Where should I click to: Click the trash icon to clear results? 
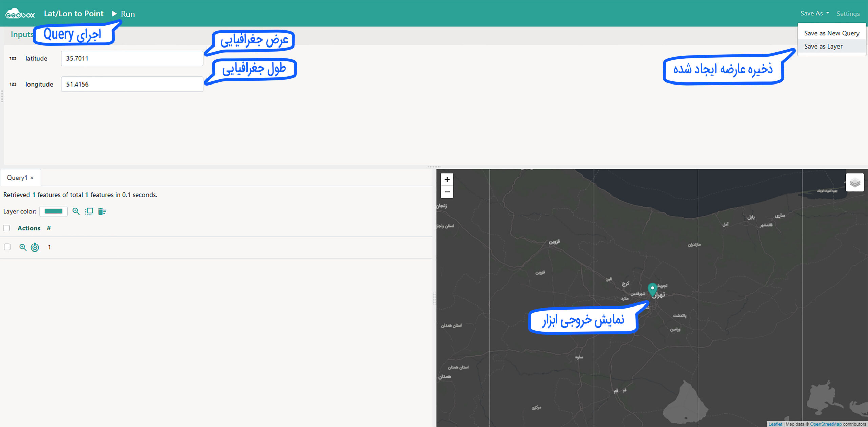point(102,211)
